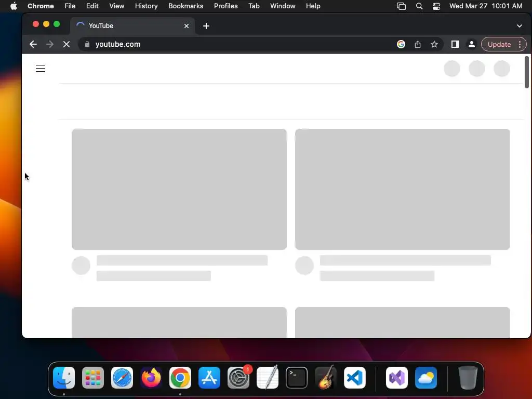Click the Stage Manager menu bar icon
Screen dimensions: 532x399
[x=402, y=6]
